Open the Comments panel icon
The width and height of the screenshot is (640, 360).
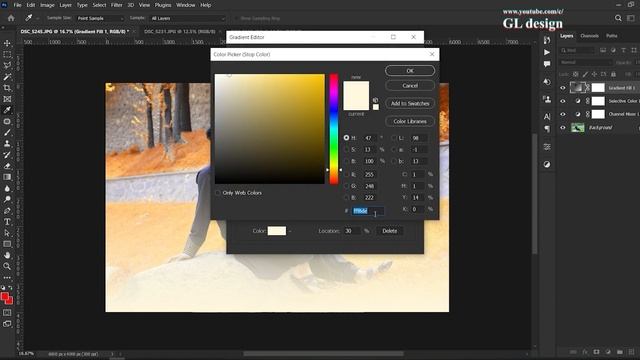(x=547, y=64)
